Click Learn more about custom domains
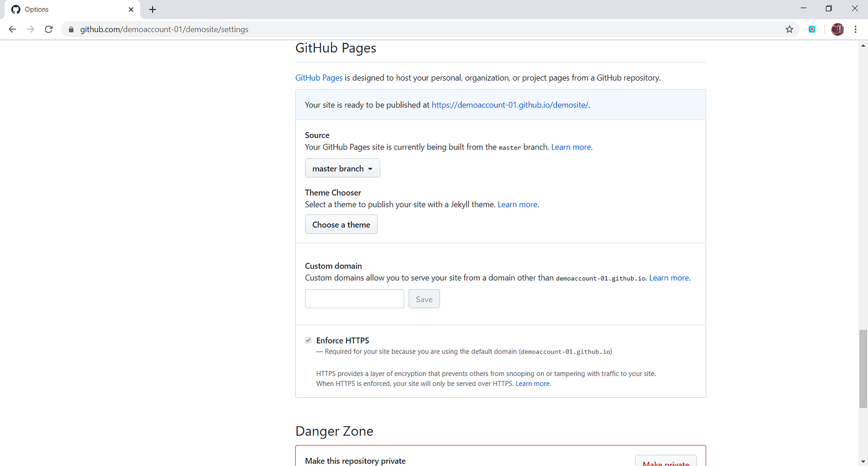Screen dimensions: 868x466 668,277
